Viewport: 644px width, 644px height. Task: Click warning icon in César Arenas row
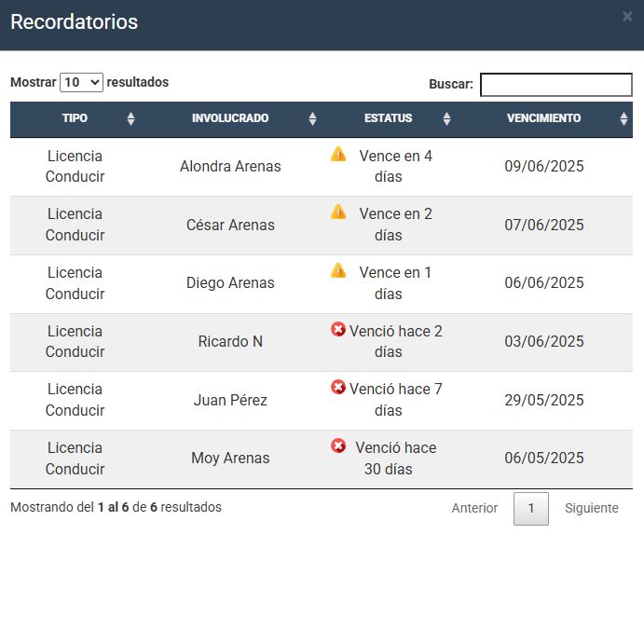click(338, 212)
